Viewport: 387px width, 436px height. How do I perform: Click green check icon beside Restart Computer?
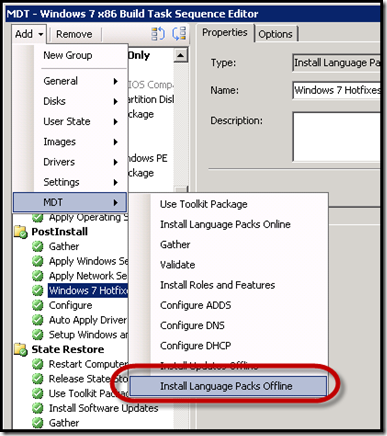pos(38,364)
